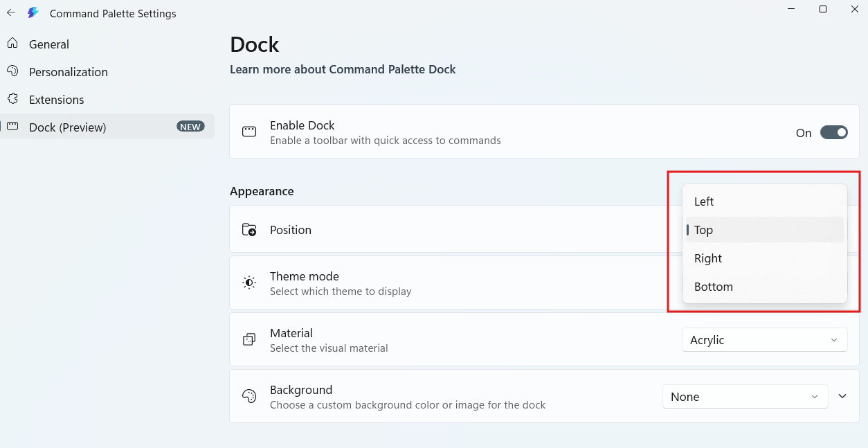Open the Background None dropdown
Image resolution: width=868 pixels, height=448 pixels.
coord(745,396)
